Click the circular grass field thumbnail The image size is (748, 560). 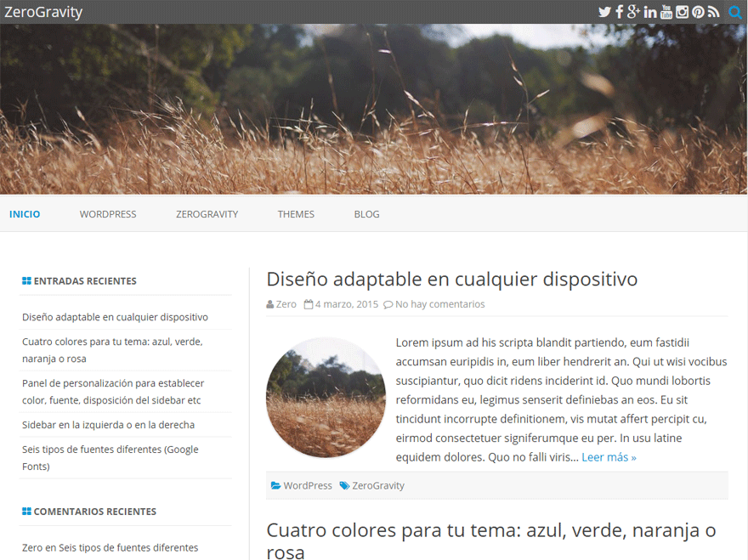tap(326, 398)
